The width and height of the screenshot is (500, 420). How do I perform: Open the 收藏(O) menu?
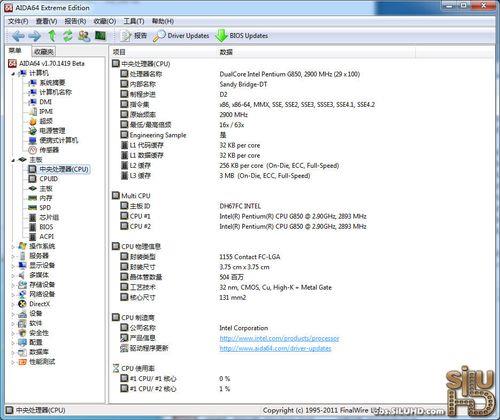pos(105,21)
